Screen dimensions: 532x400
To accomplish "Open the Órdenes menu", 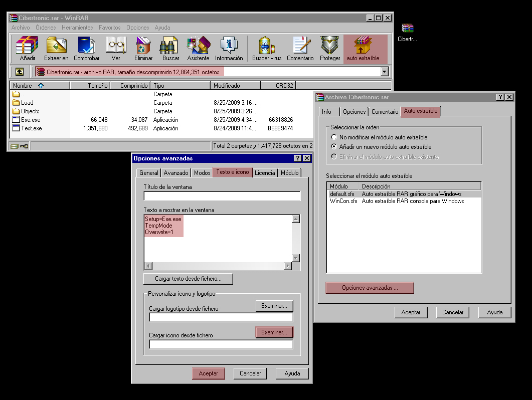I will pyautogui.click(x=46, y=28).
